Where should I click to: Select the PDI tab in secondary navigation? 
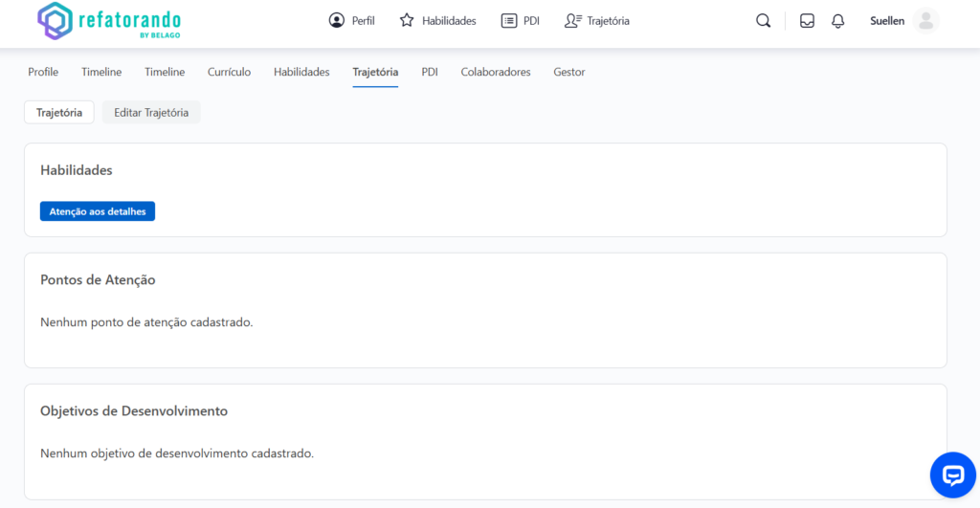pyautogui.click(x=430, y=72)
